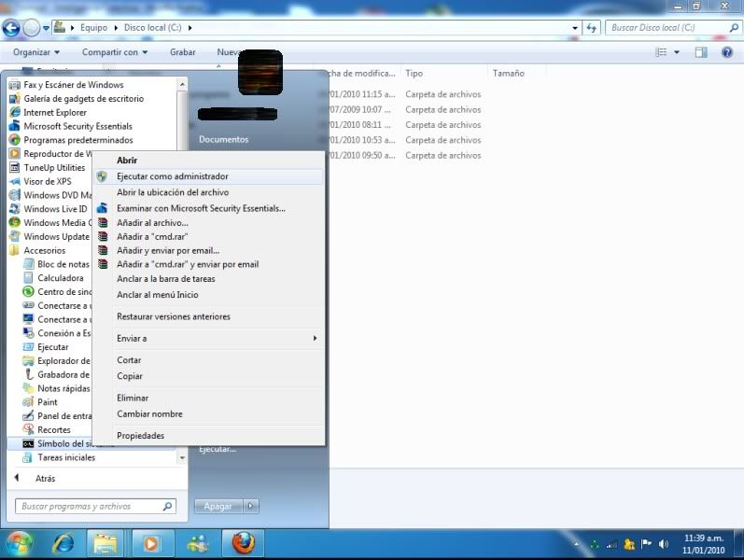Open Windows Live Messenger taskbar icon

coord(198,544)
